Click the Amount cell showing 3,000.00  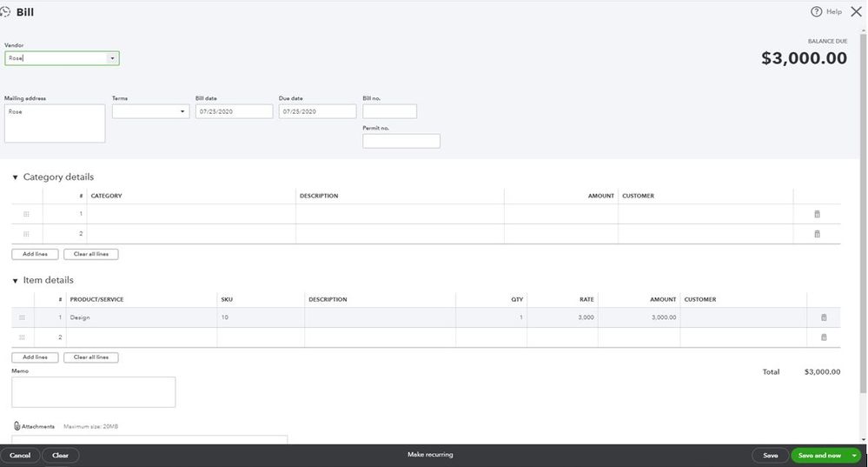pos(639,317)
